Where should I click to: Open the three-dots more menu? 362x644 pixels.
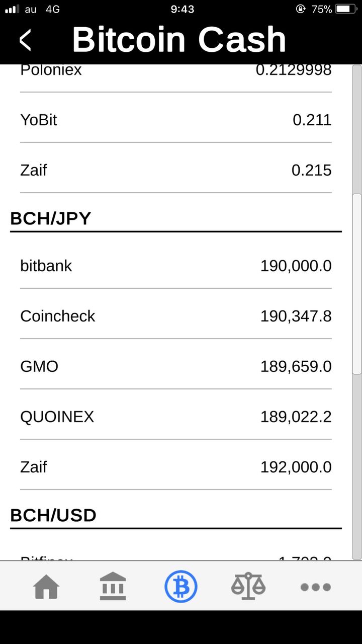tap(315, 587)
